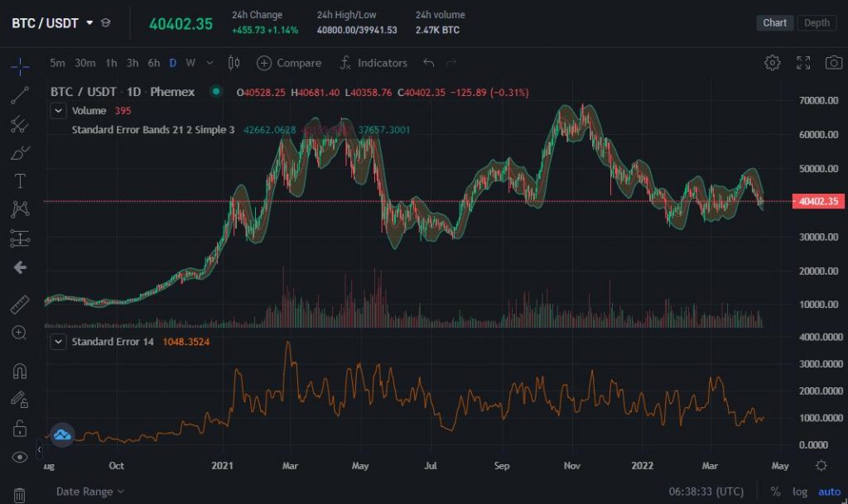The width and height of the screenshot is (848, 504).
Task: Click the green Phemex status indicator dot
Action: point(215,92)
